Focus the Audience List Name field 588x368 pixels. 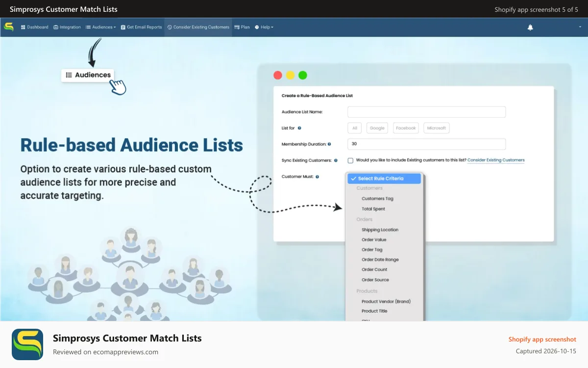pyautogui.click(x=426, y=112)
